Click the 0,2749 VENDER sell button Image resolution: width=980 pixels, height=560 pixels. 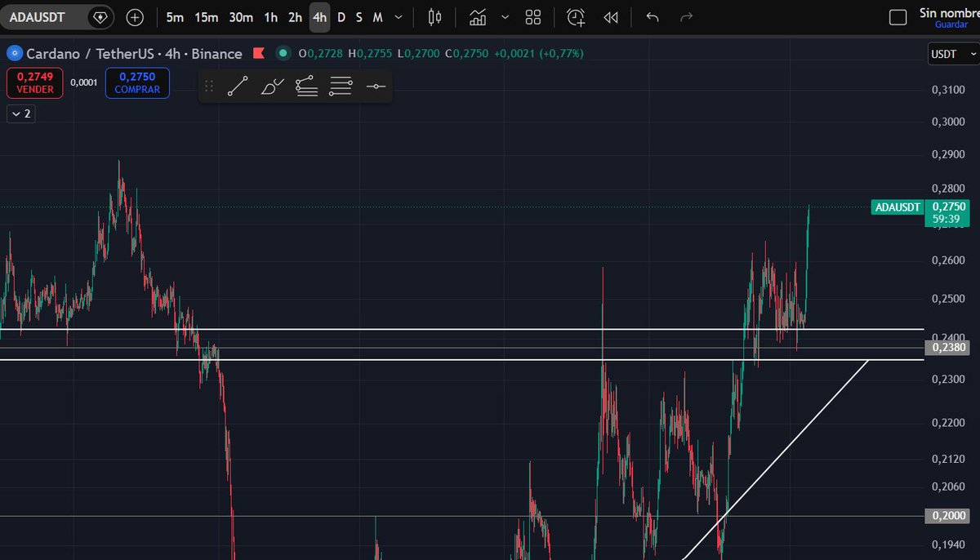click(35, 82)
